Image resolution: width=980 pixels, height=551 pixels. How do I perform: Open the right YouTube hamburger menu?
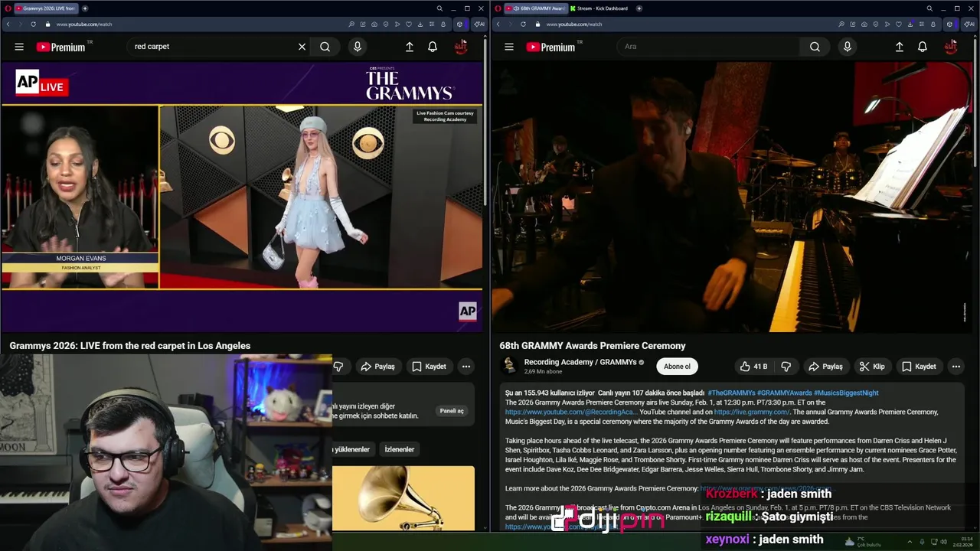pyautogui.click(x=509, y=47)
